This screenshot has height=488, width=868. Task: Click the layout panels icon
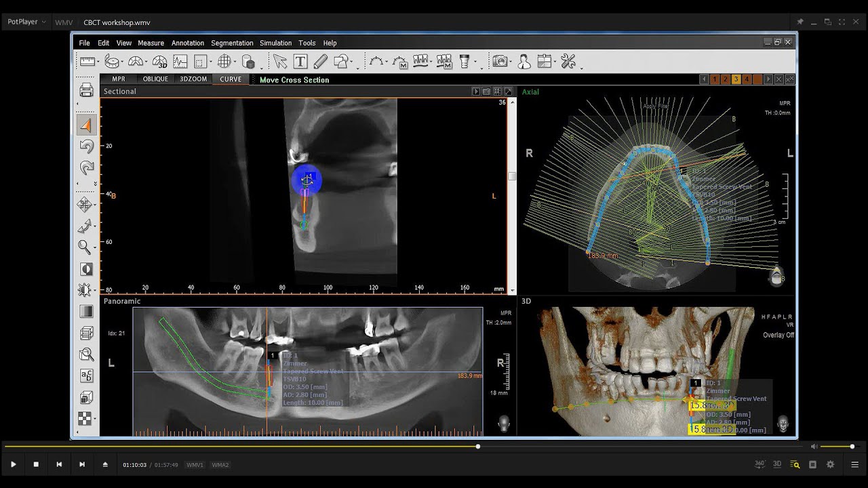click(x=544, y=62)
